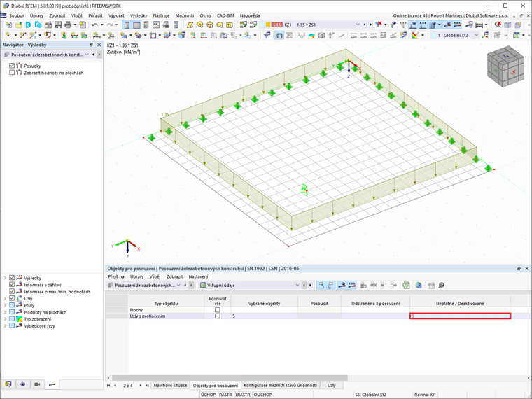Open the CAD-BIM menu
The width and height of the screenshot is (532, 399).
(x=225, y=15)
